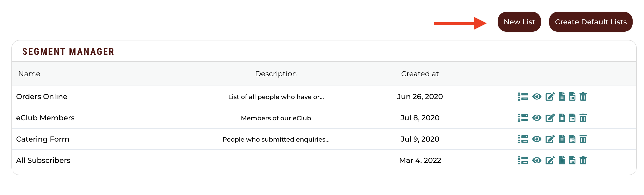
Task: View Orders Online segment with eye icon
Action: [x=537, y=96]
